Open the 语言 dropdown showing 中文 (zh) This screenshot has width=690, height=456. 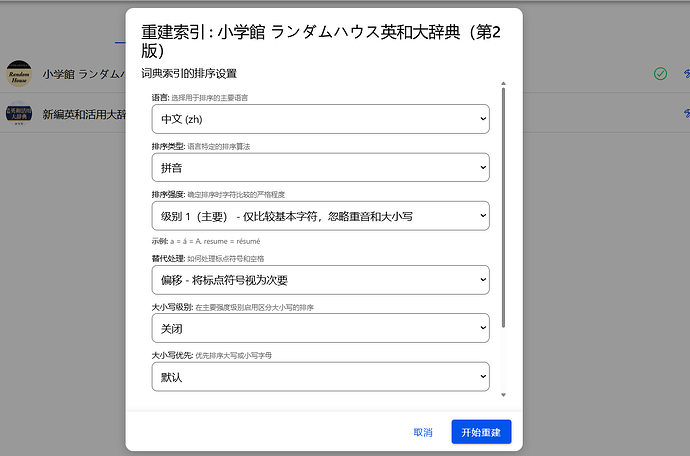pyautogui.click(x=320, y=119)
